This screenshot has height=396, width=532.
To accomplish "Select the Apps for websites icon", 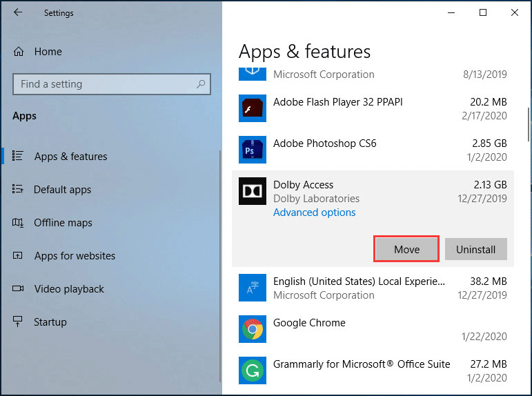I will (x=18, y=255).
